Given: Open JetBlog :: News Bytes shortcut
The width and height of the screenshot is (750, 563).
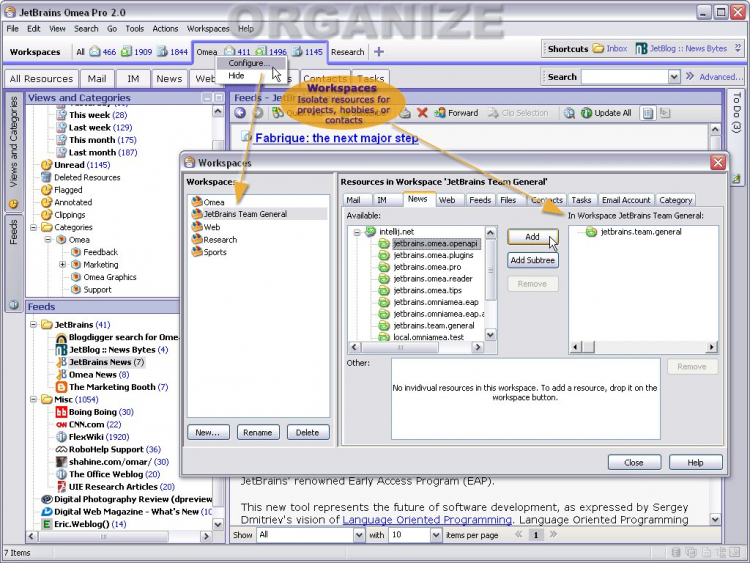Looking at the screenshot, I should coord(681,48).
